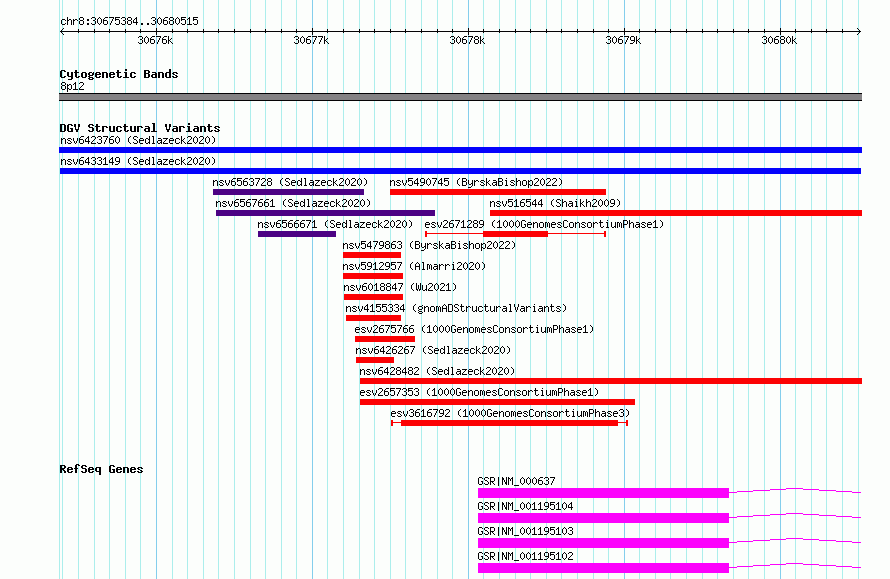The height and width of the screenshot is (579, 890).
Task: Click the 30679k ruler tick label
Action: pos(623,40)
